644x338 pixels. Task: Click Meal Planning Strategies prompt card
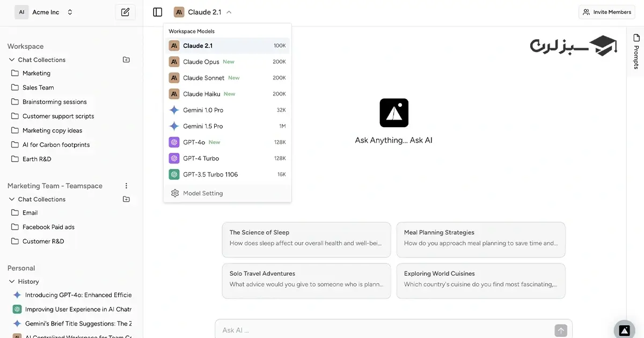tap(481, 239)
